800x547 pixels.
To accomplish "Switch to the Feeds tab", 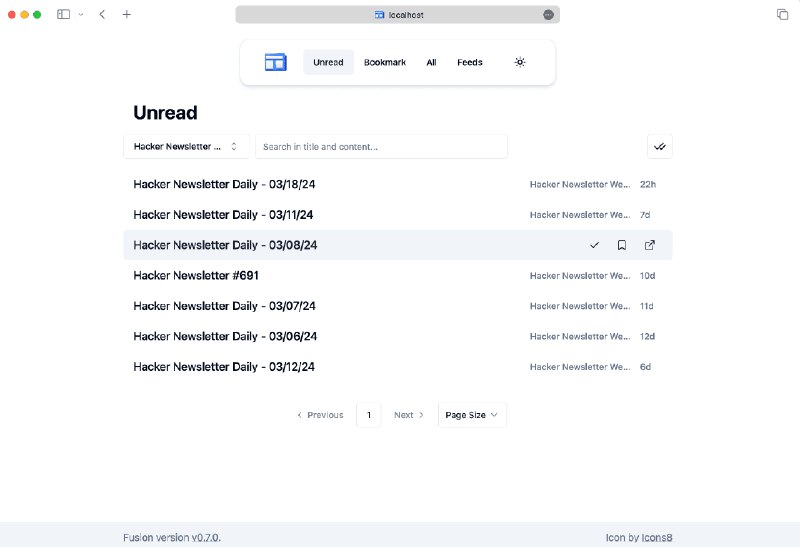I will pyautogui.click(x=470, y=62).
